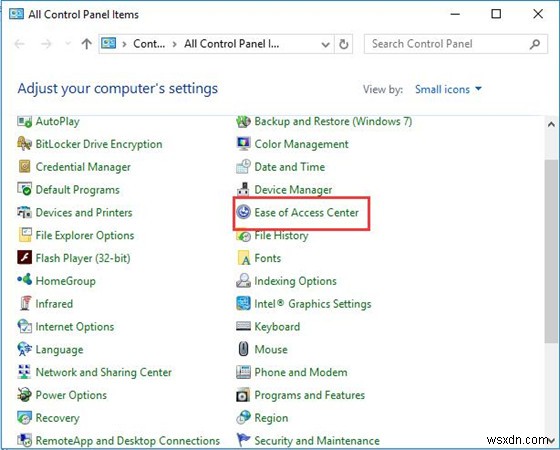The image size is (560, 450).
Task: Click the Flash Player icon
Action: (24, 258)
